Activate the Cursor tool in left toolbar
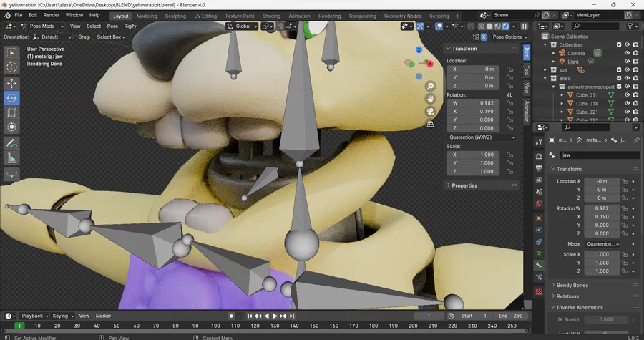This screenshot has width=644, height=340. [x=11, y=67]
